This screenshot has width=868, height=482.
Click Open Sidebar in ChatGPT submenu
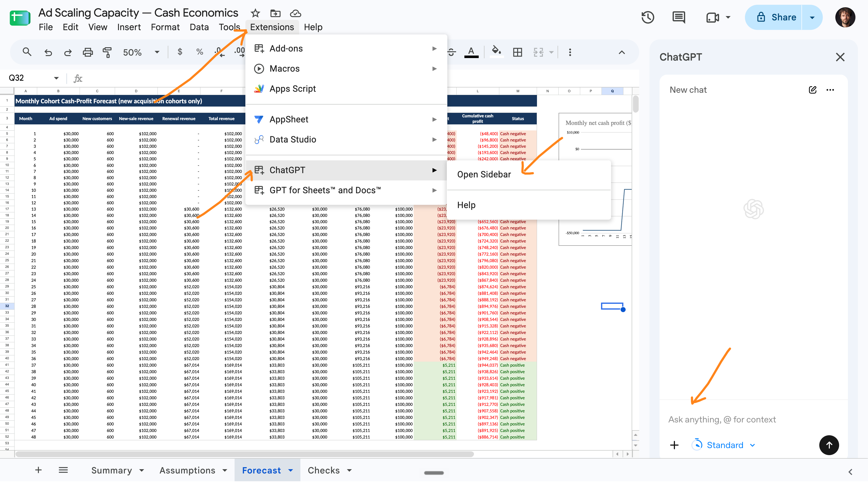click(529, 174)
